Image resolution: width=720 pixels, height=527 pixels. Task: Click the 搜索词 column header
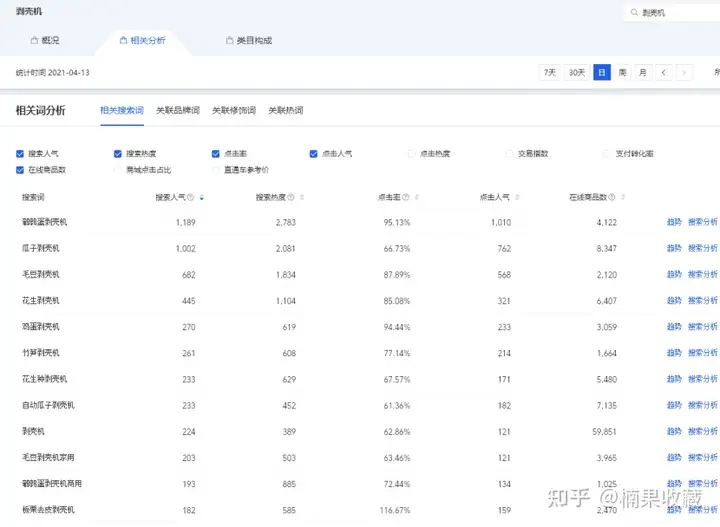pyautogui.click(x=33, y=197)
